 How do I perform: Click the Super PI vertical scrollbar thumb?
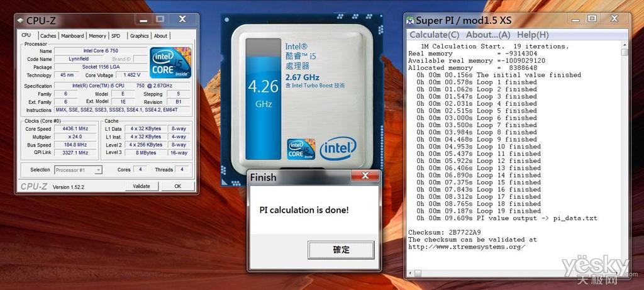[x=625, y=53]
